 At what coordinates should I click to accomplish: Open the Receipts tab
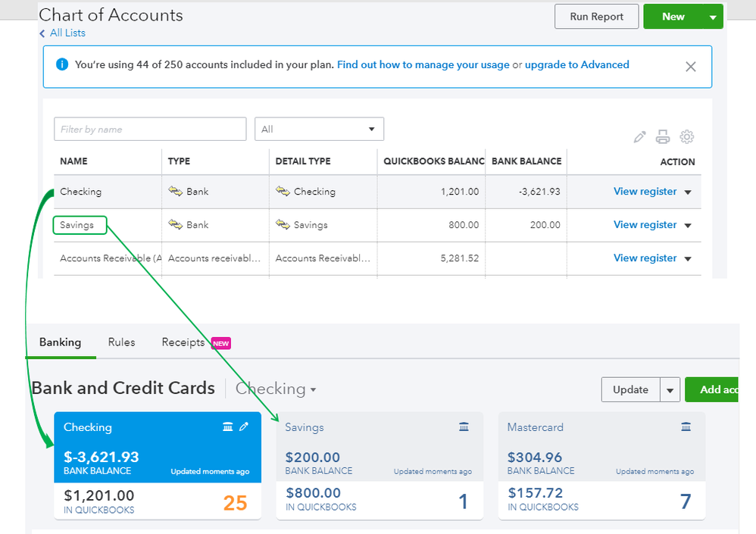[183, 342]
